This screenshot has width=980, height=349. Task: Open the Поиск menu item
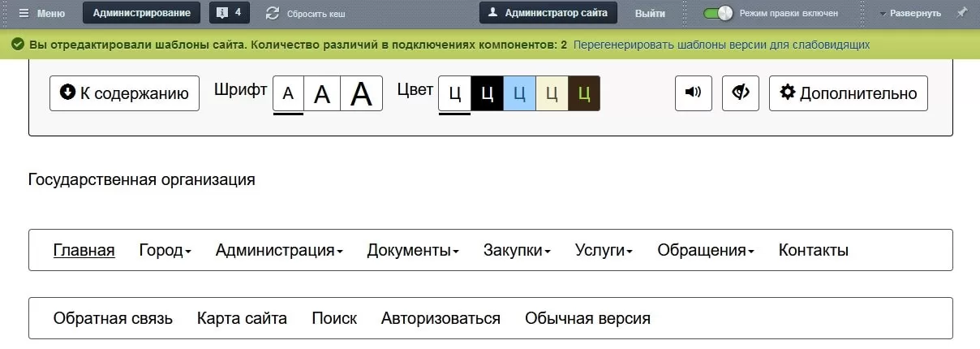pos(334,318)
